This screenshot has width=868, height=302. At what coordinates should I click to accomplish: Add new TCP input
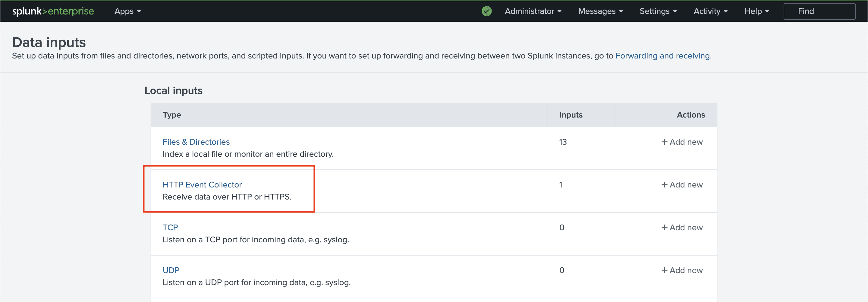(x=682, y=228)
